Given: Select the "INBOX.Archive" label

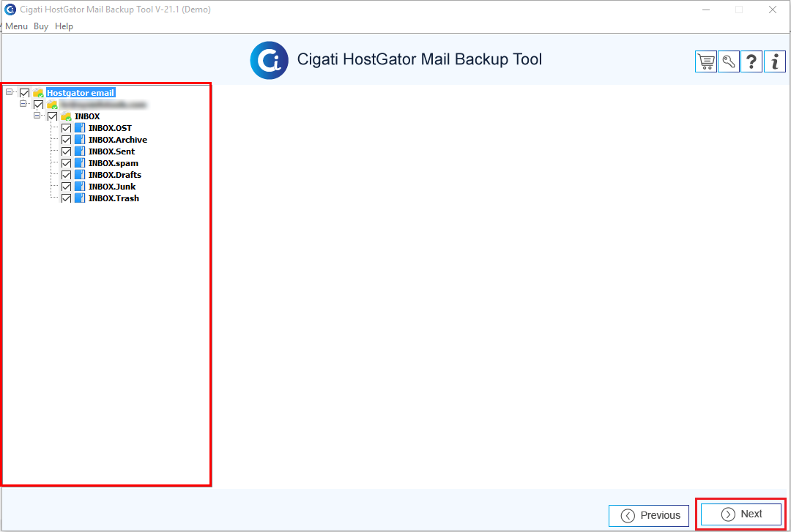Looking at the screenshot, I should (x=118, y=140).
